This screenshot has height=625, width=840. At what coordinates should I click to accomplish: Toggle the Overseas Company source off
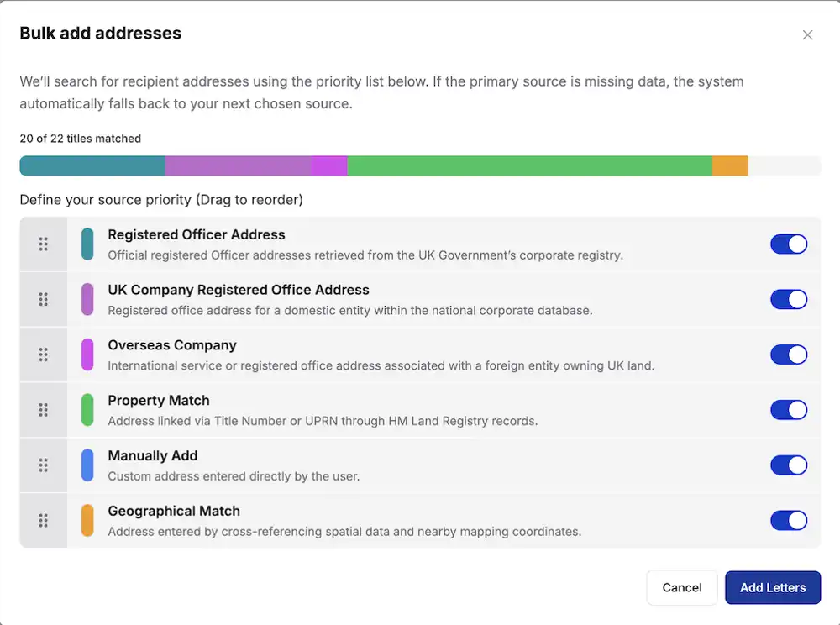tap(789, 355)
